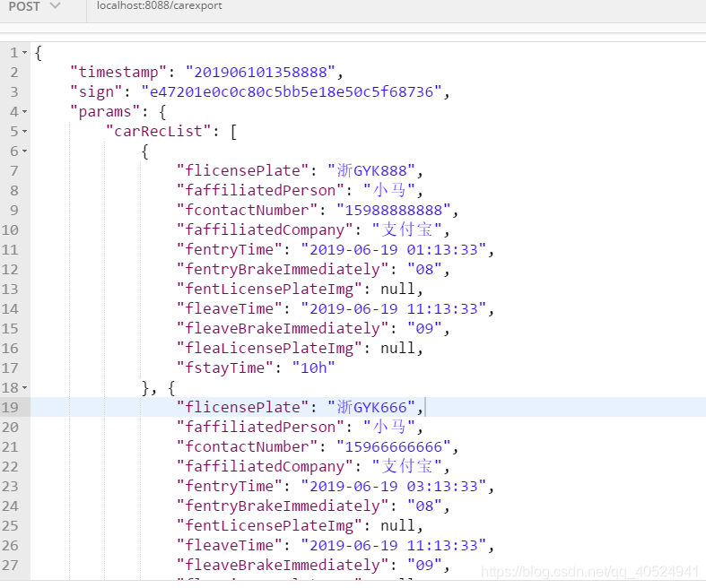Click the license plate value 浙GYK666

(x=371, y=408)
